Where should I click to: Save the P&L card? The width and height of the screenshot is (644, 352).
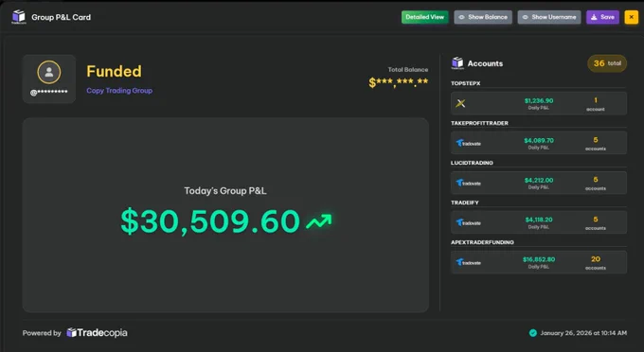pyautogui.click(x=602, y=17)
